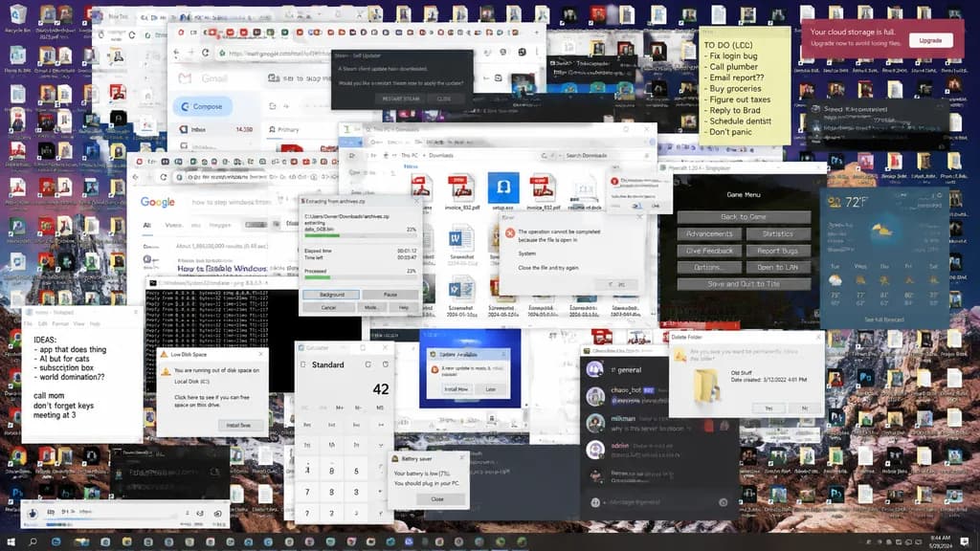The width and height of the screenshot is (980, 551).
Task: Click "world domination??" line in Notepad
Action: pyautogui.click(x=72, y=377)
